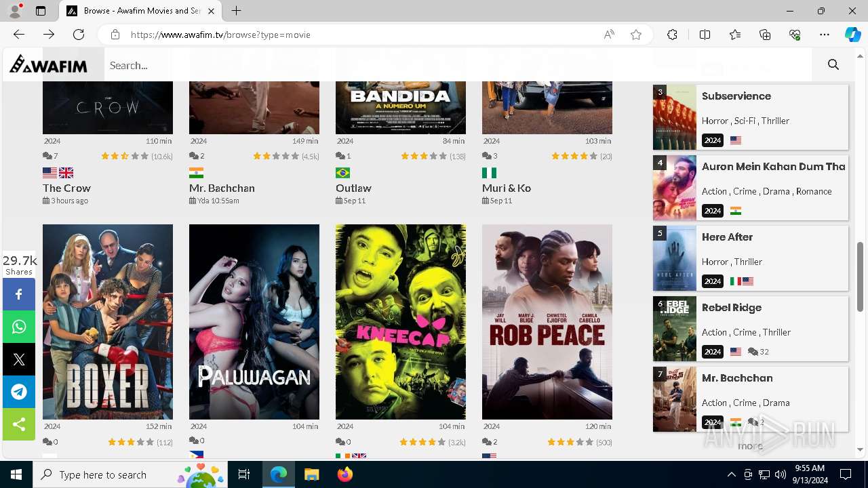Open Windows Start menu
868x488 pixels.
(16, 474)
